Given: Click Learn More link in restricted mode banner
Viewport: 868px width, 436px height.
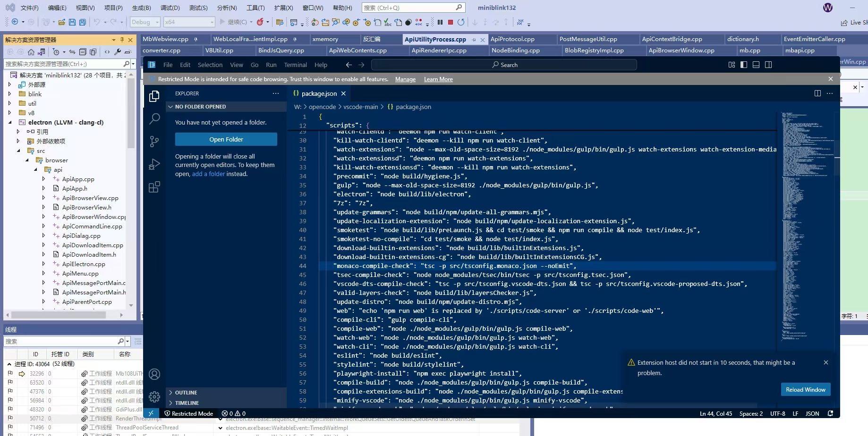Looking at the screenshot, I should point(438,79).
